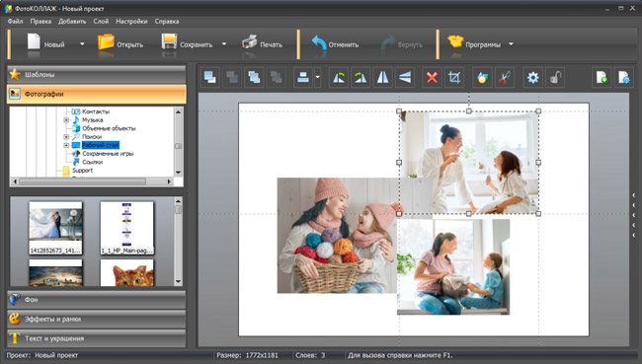Rotate the photo right
Screen dimensions: 642x364
point(361,77)
